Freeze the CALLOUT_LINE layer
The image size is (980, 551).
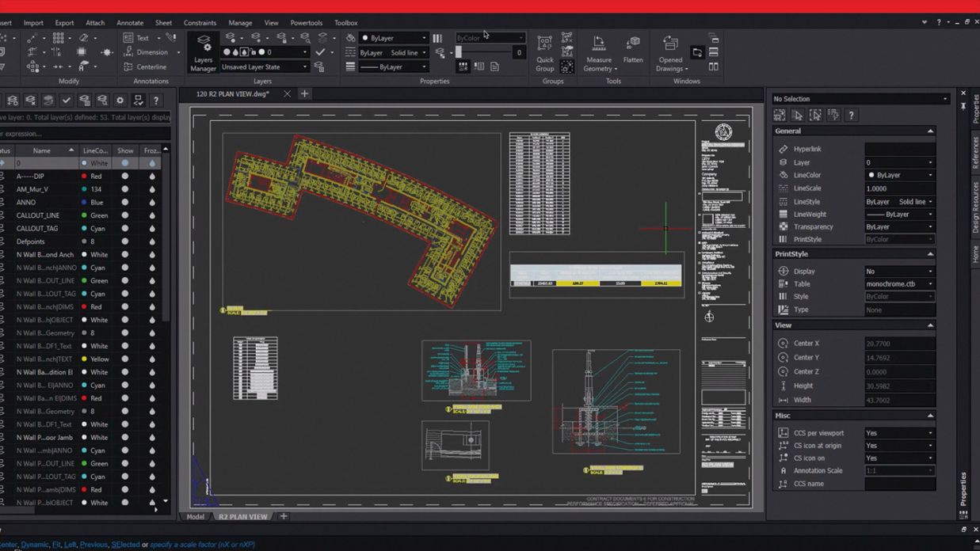(152, 215)
